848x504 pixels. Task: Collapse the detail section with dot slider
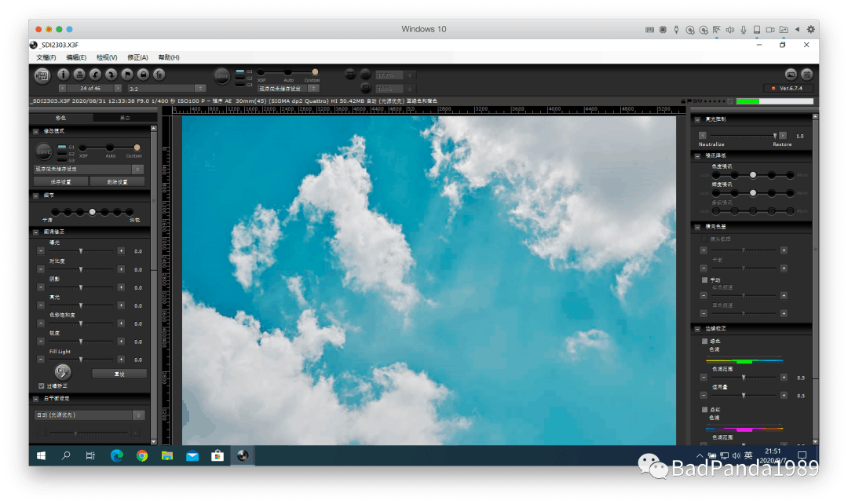pyautogui.click(x=35, y=195)
